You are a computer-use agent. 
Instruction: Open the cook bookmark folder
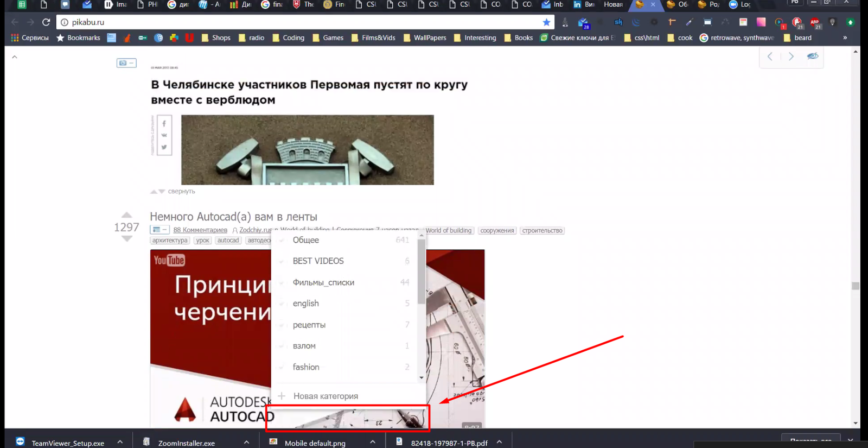[x=680, y=38]
